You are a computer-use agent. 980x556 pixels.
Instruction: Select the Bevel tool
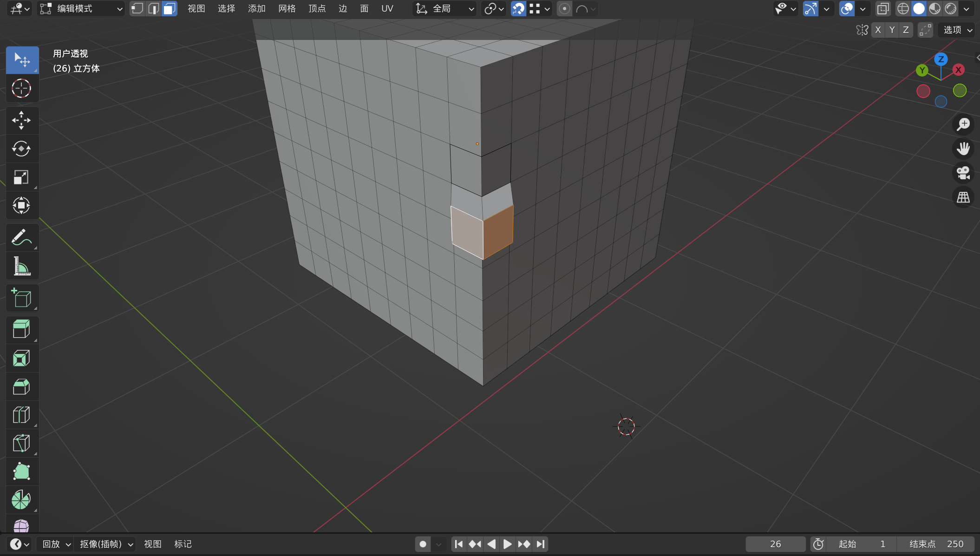(x=21, y=386)
